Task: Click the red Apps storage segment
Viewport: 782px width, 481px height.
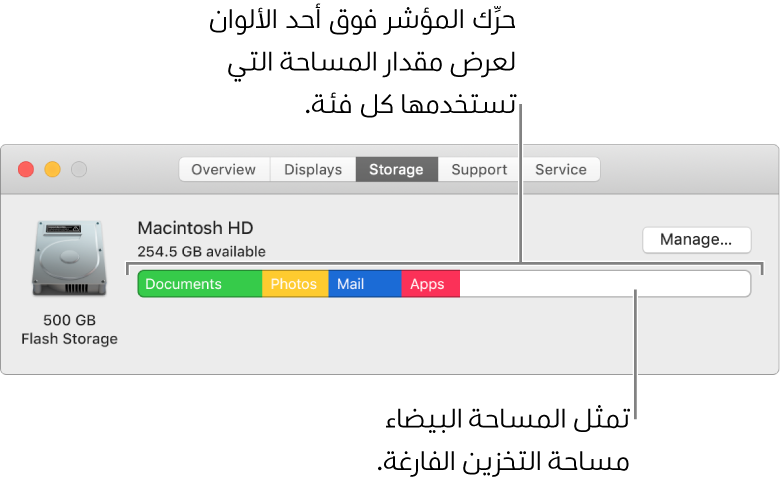Action: click(430, 284)
